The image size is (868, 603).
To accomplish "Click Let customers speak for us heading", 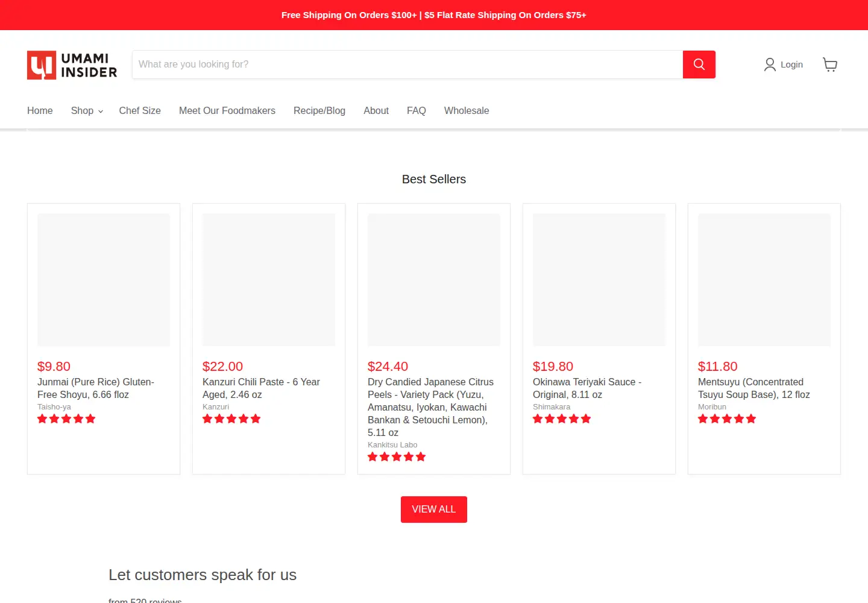I will point(203,575).
